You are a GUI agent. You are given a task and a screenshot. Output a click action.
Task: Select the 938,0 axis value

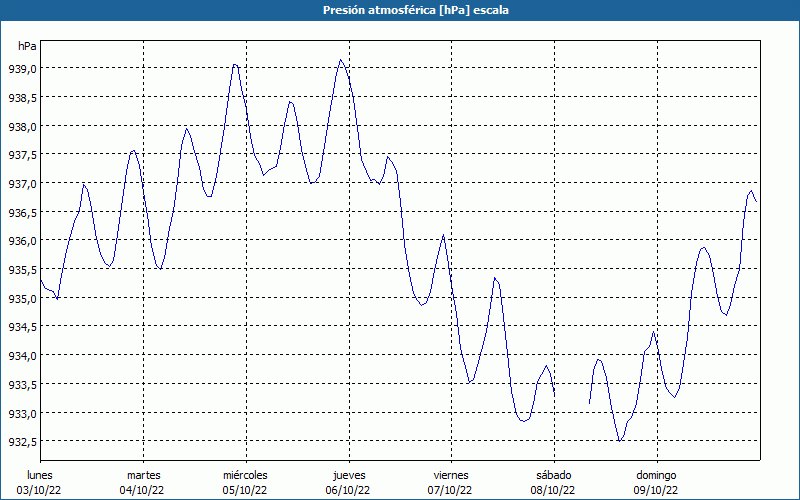22,126
